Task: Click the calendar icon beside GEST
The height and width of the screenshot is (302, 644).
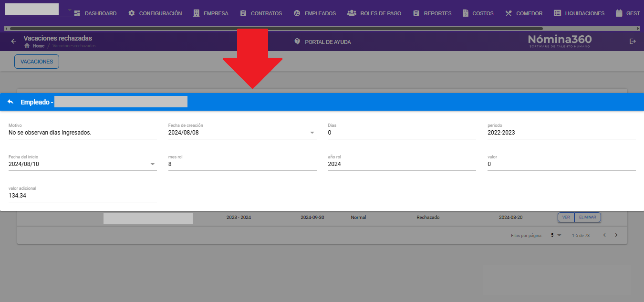Action: [619, 13]
